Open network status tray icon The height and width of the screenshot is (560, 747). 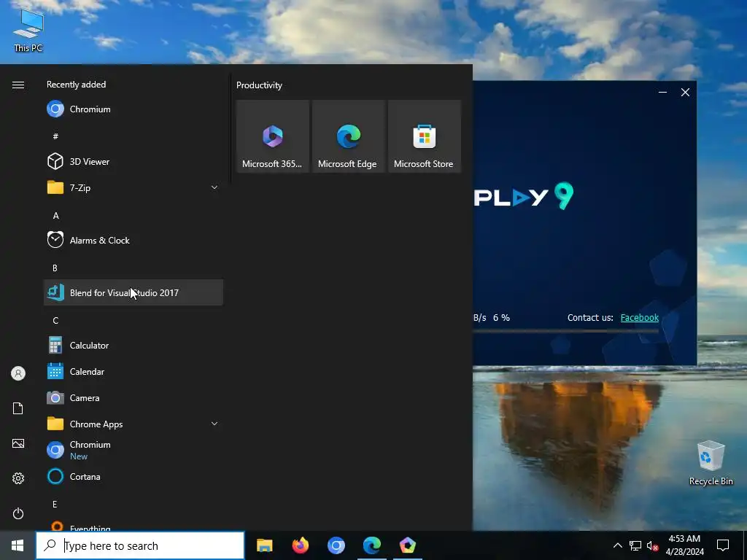pyautogui.click(x=635, y=545)
